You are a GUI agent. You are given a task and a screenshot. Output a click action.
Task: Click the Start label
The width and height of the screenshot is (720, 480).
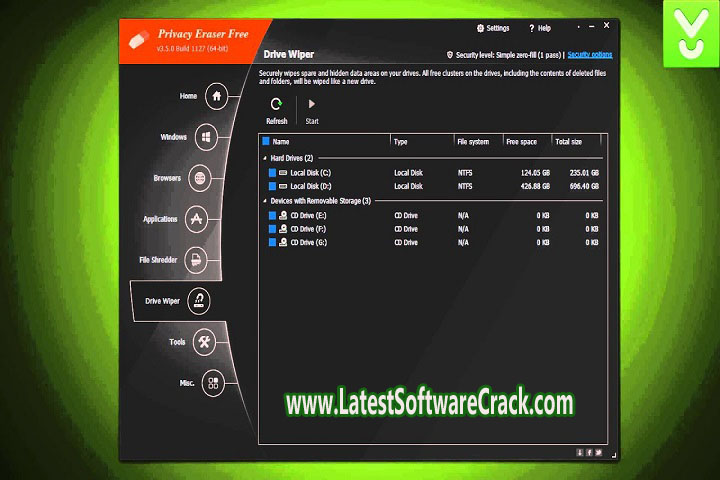point(312,121)
